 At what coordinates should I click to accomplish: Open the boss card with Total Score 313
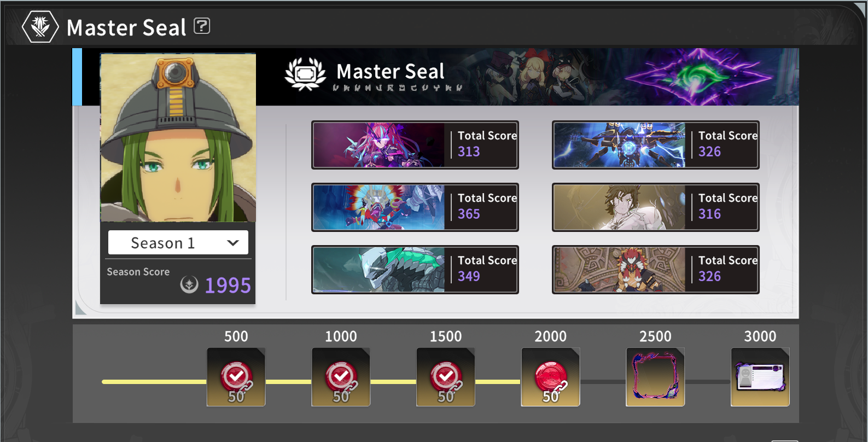click(x=415, y=145)
